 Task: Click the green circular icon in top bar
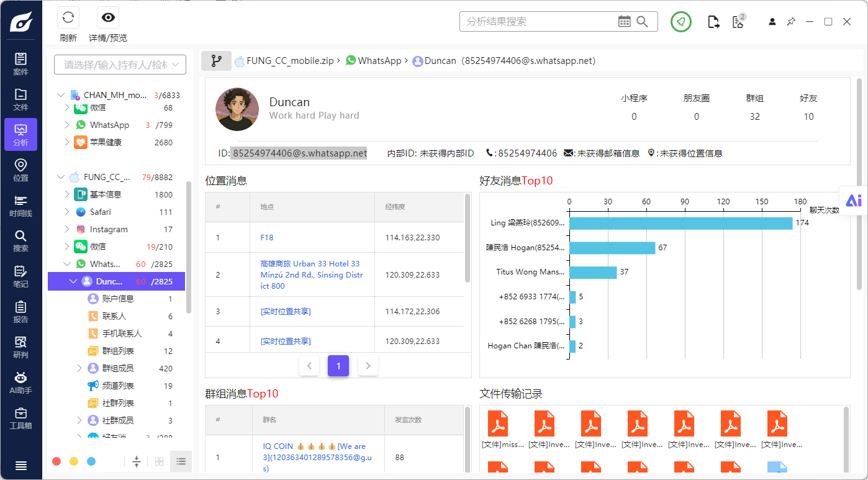tap(681, 22)
